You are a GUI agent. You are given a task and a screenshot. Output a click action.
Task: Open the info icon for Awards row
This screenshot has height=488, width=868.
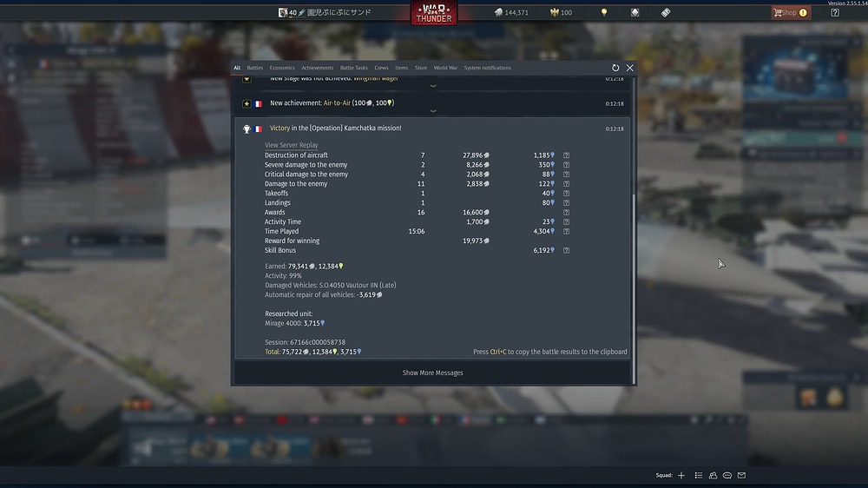pyautogui.click(x=566, y=212)
